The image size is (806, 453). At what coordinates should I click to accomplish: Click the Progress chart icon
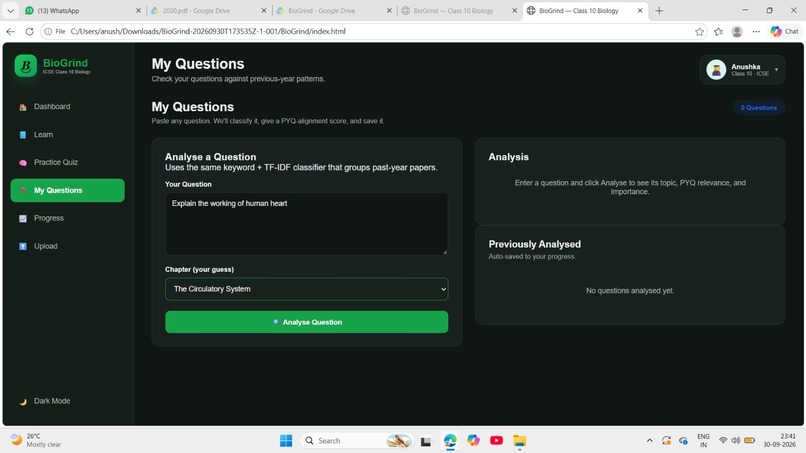tap(23, 219)
